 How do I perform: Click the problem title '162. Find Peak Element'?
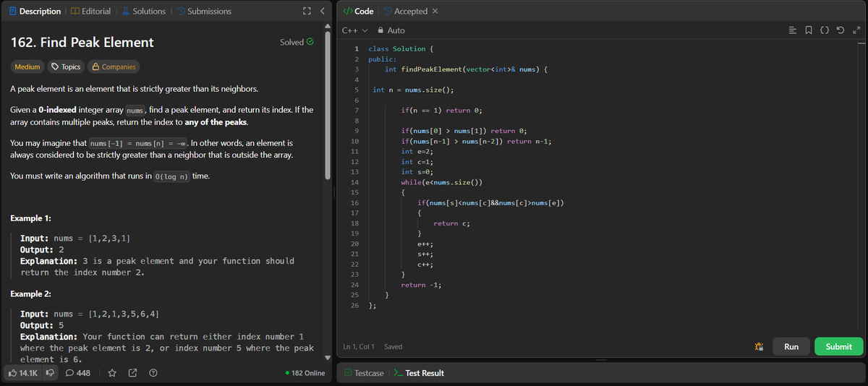[82, 42]
